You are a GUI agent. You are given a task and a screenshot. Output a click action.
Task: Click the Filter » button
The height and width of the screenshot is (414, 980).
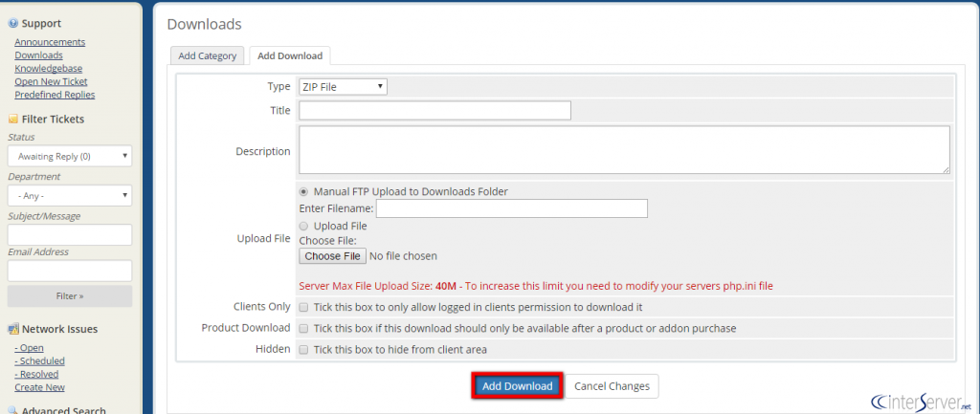(70, 296)
